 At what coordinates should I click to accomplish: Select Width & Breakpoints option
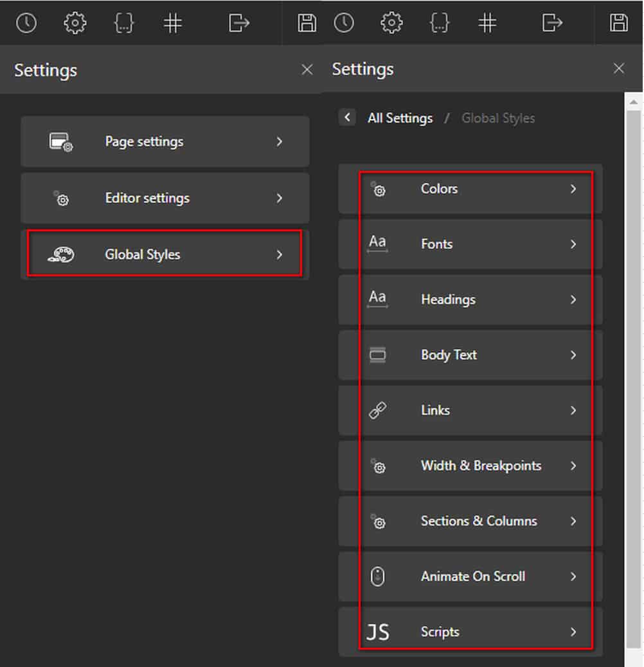[x=470, y=466]
